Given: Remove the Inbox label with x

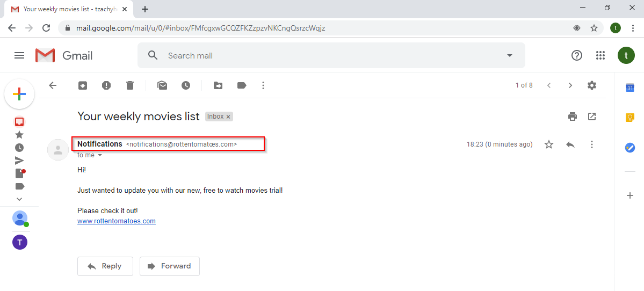Looking at the screenshot, I should pos(229,117).
